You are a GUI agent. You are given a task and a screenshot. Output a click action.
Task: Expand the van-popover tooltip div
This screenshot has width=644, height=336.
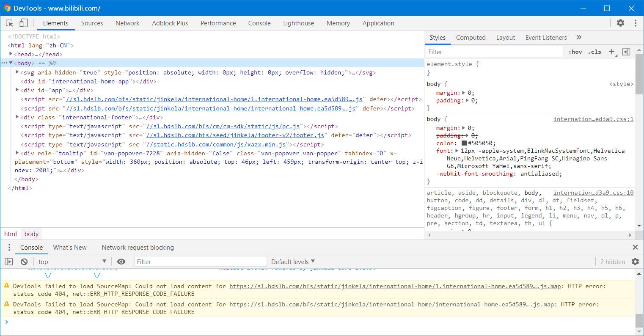pyautogui.click(x=17, y=153)
